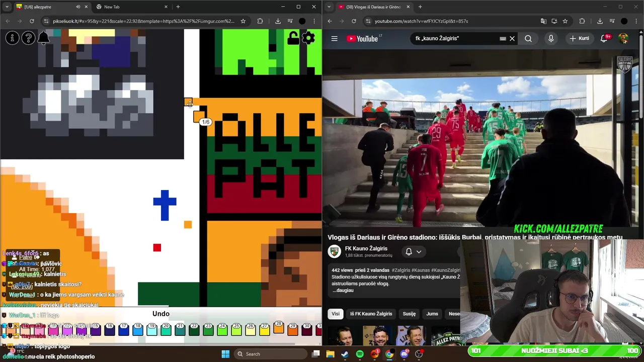Click the taskbar Search box

[270, 354]
